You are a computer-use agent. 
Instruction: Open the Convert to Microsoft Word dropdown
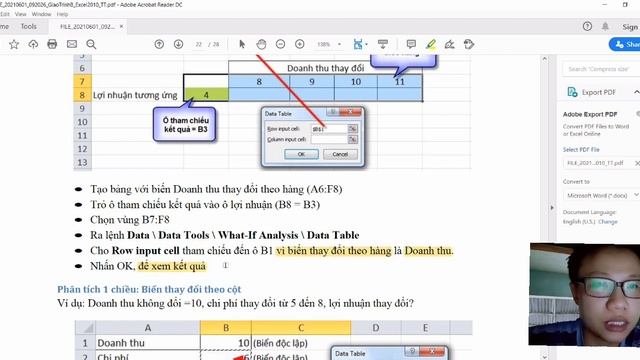pyautogui.click(x=601, y=196)
